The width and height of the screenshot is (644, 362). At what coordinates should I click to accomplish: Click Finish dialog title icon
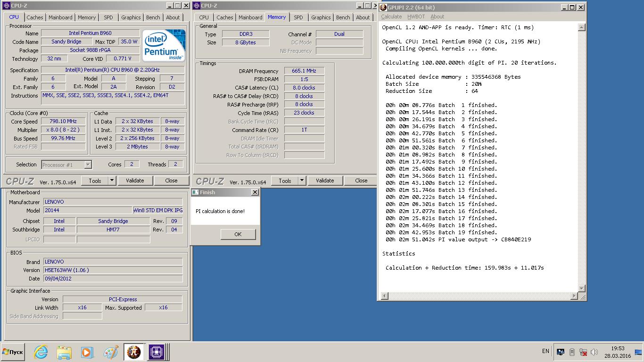tap(195, 192)
